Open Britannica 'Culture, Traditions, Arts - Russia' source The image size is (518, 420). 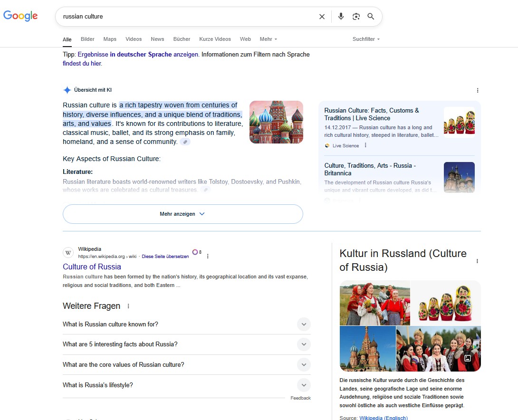370,170
